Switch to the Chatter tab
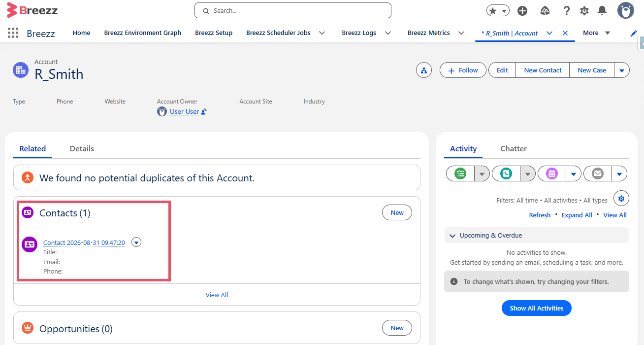The height and width of the screenshot is (345, 644). tap(514, 148)
